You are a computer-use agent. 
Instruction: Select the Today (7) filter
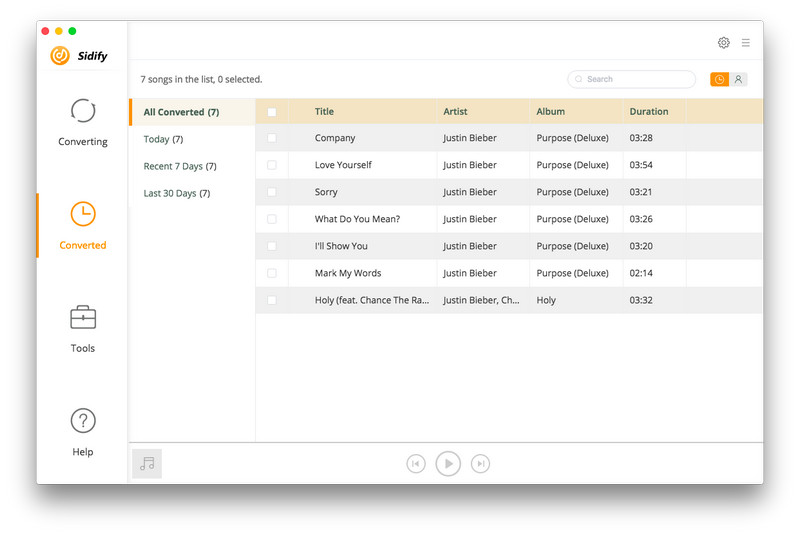coord(192,139)
